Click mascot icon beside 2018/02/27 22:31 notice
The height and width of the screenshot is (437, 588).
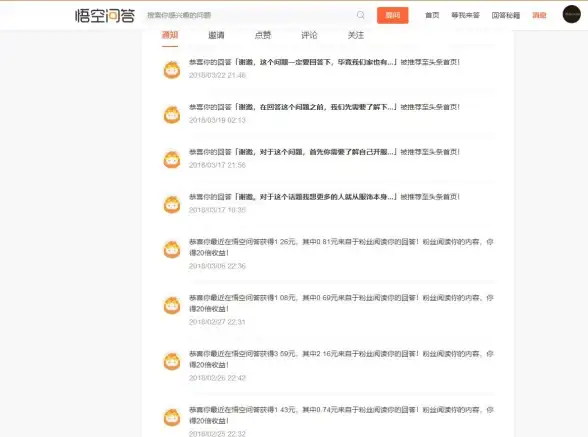pos(172,305)
